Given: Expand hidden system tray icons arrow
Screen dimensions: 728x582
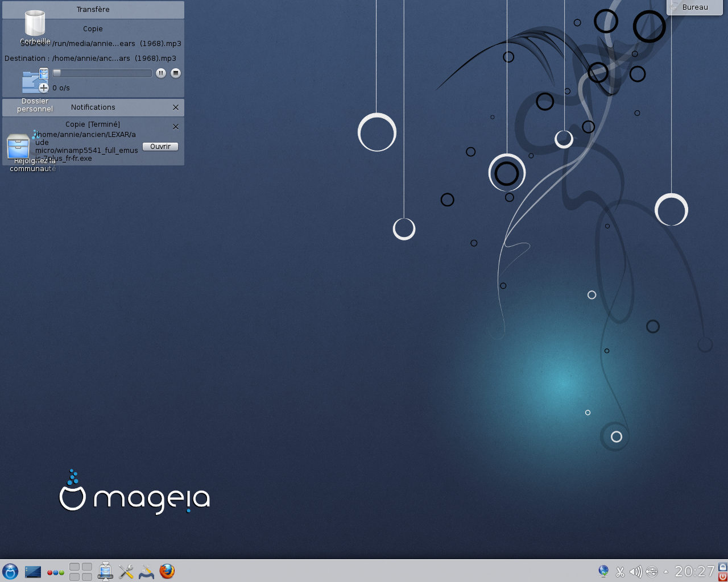Looking at the screenshot, I should tap(666, 572).
